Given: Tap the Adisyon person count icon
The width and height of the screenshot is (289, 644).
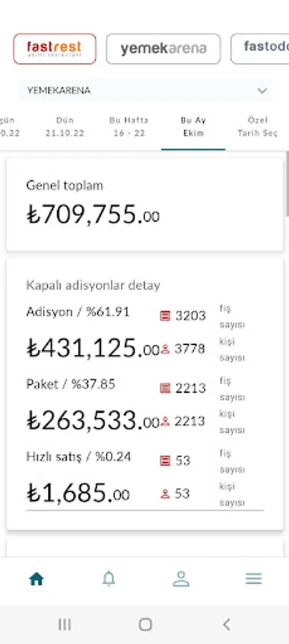Looking at the screenshot, I should [165, 349].
